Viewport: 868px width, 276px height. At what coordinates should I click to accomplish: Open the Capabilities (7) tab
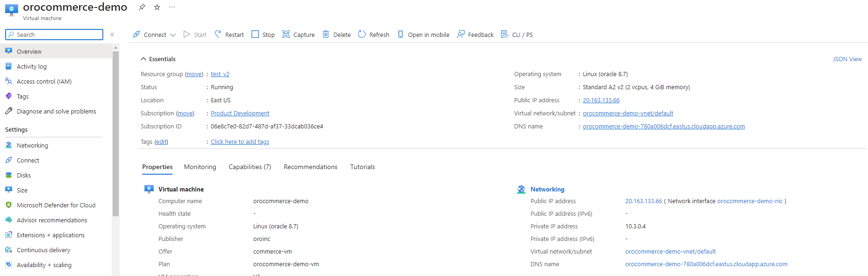coord(250,167)
